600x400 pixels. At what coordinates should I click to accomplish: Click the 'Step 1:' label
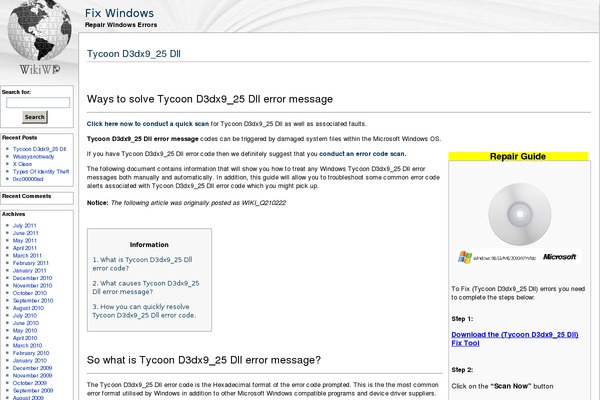point(462,318)
